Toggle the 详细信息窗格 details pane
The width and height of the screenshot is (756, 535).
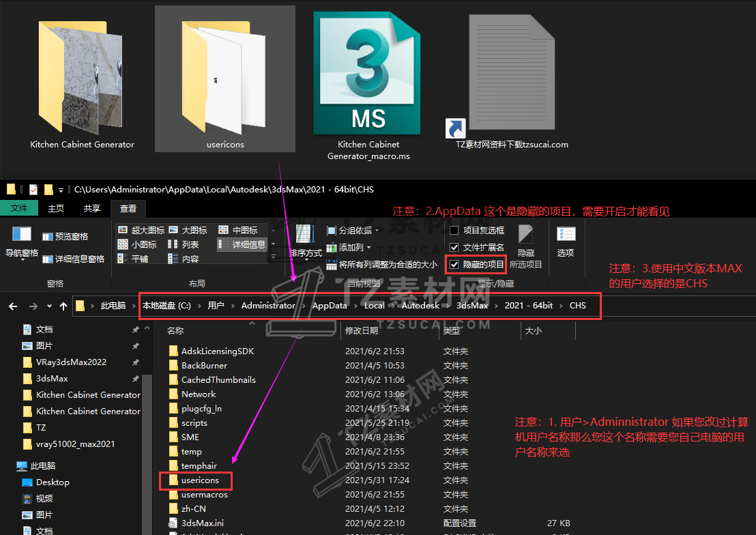click(x=73, y=259)
